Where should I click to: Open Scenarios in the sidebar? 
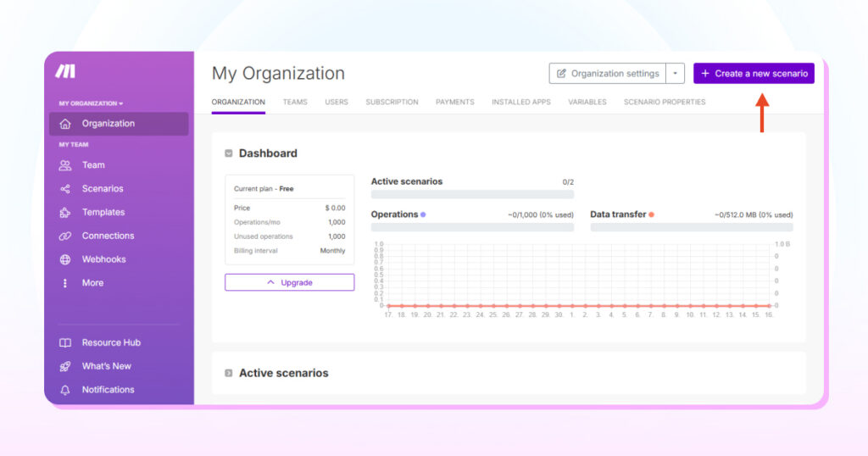pyautogui.click(x=103, y=189)
